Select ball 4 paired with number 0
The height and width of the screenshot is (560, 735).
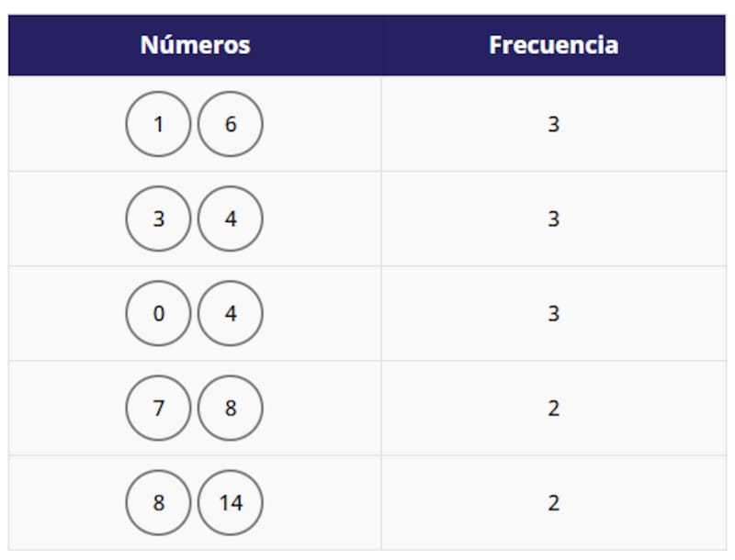click(x=231, y=313)
